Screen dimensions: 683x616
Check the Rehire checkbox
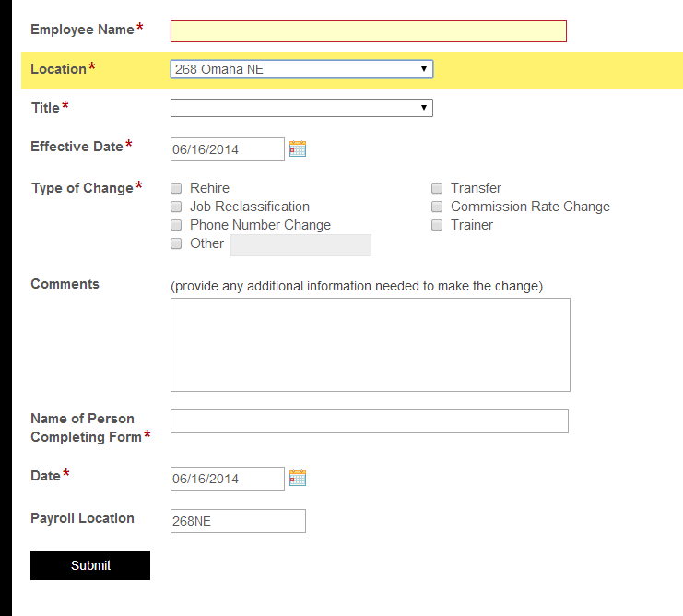[x=176, y=188]
